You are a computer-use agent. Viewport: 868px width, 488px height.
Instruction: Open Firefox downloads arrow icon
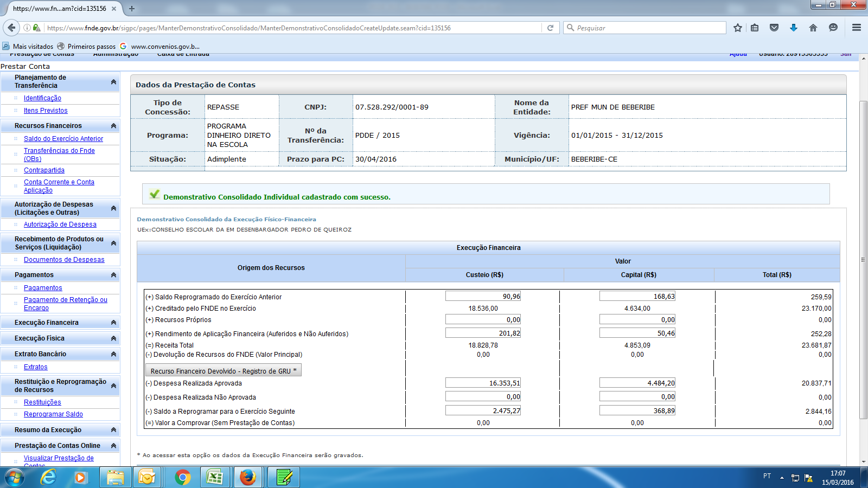(793, 28)
